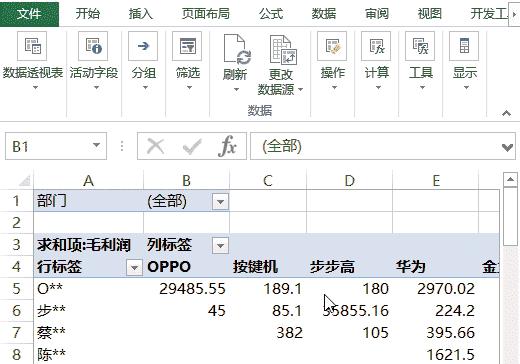Click the 部门 filter label cell
The width and height of the screenshot is (520, 364).
(89, 201)
